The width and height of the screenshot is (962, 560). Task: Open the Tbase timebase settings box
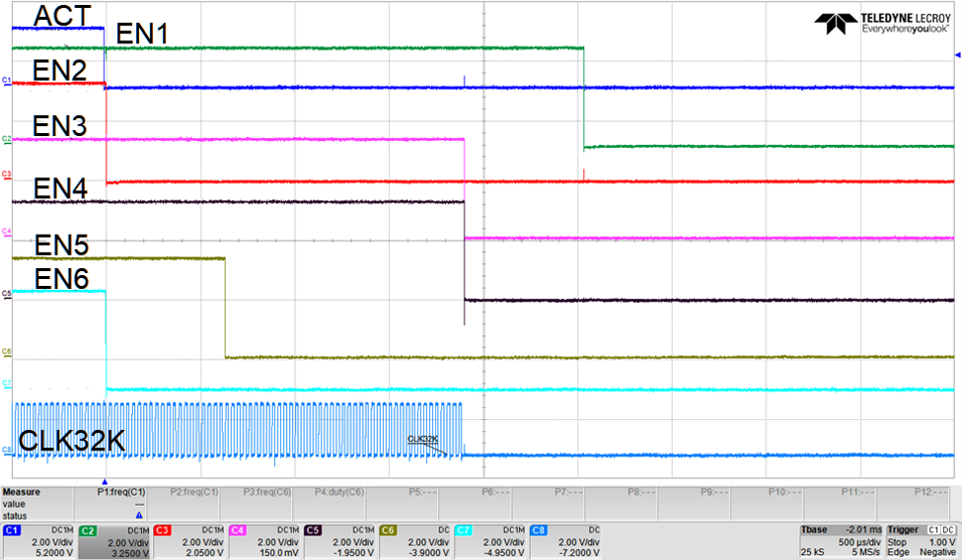840,541
